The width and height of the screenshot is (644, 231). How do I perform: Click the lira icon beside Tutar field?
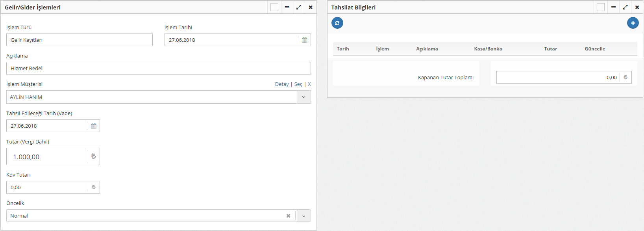pos(94,156)
